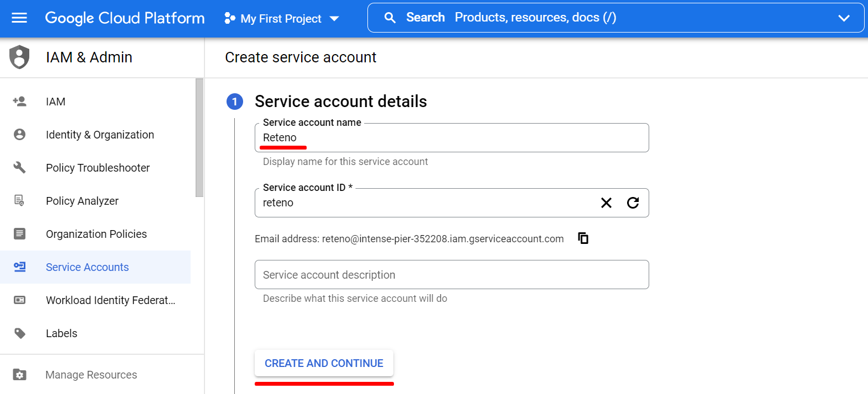Regenerate the Service account ID

click(633, 203)
